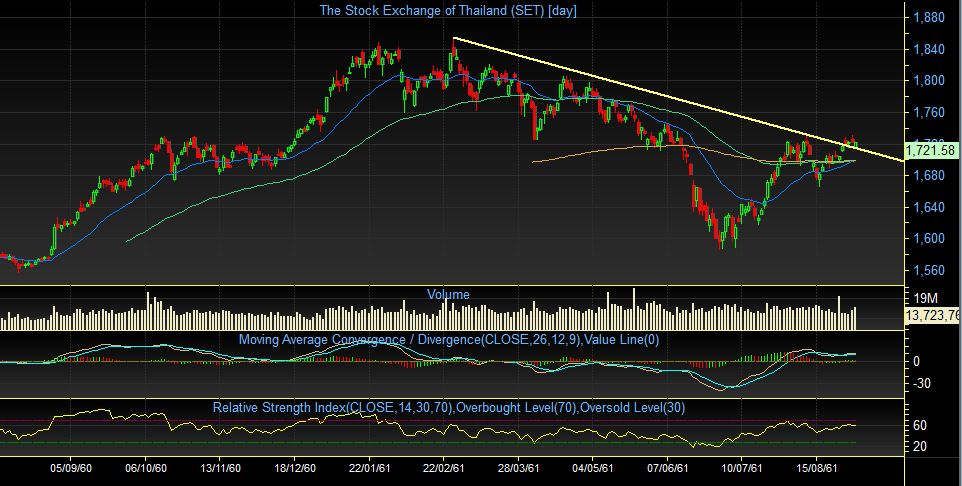
Task: Click the date label 28/03/61
Action: pyautogui.click(x=518, y=468)
